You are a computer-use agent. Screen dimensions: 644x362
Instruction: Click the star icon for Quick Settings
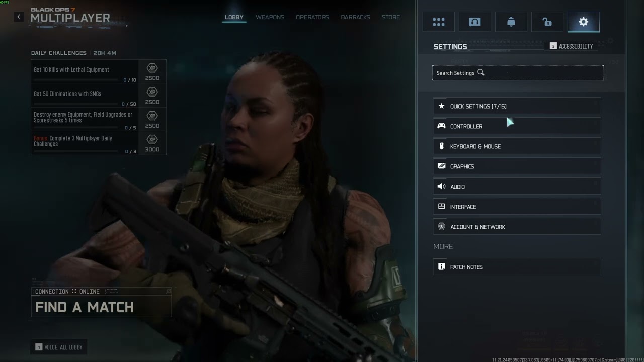coord(441,106)
